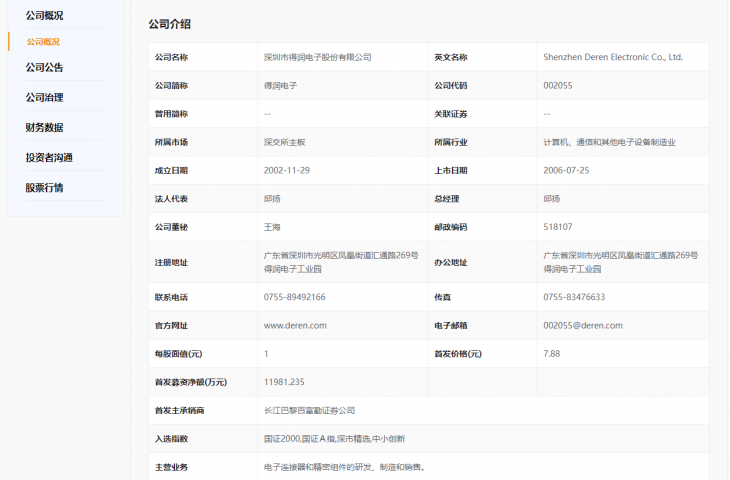This screenshot has height=480, width=730.
Task: Click the company code 002055
Action: pos(558,86)
